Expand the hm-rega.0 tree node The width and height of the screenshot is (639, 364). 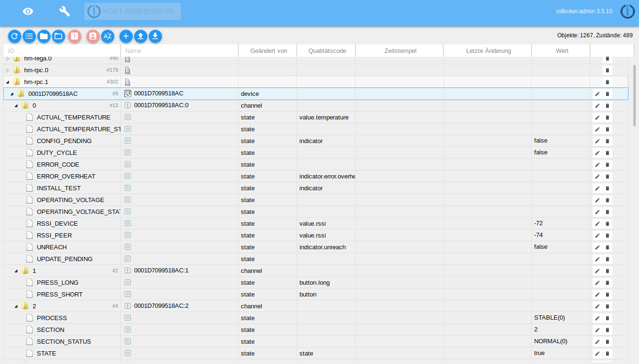tap(8, 59)
